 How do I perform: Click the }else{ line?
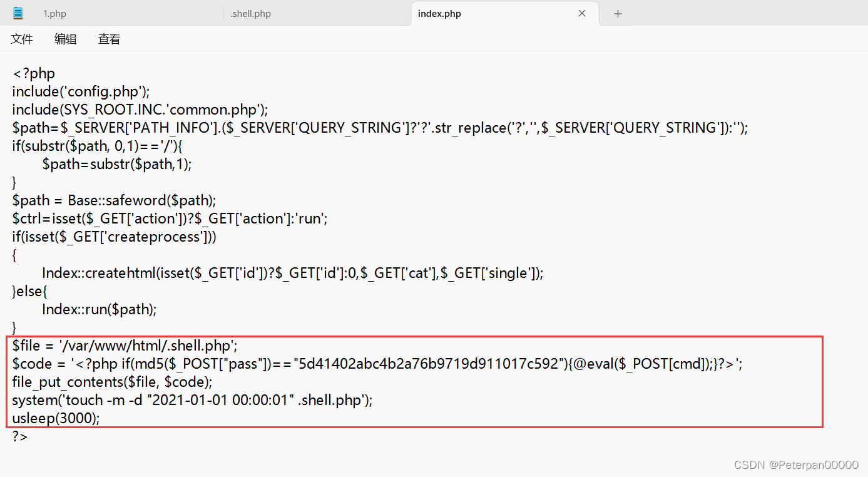30,291
